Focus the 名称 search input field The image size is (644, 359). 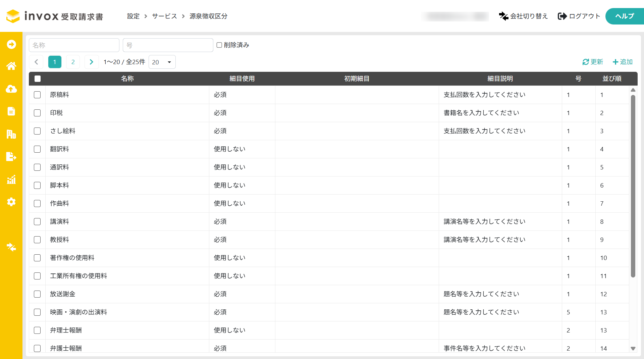(x=74, y=45)
